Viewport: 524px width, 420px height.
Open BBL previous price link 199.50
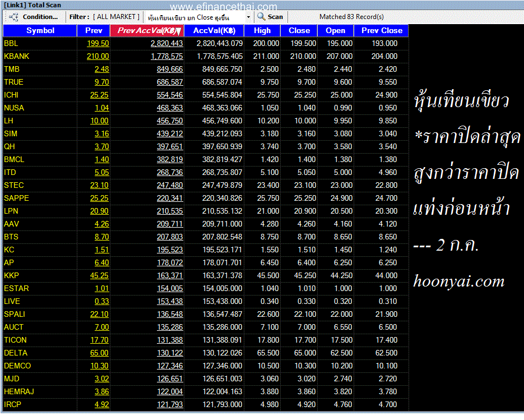[x=98, y=44]
